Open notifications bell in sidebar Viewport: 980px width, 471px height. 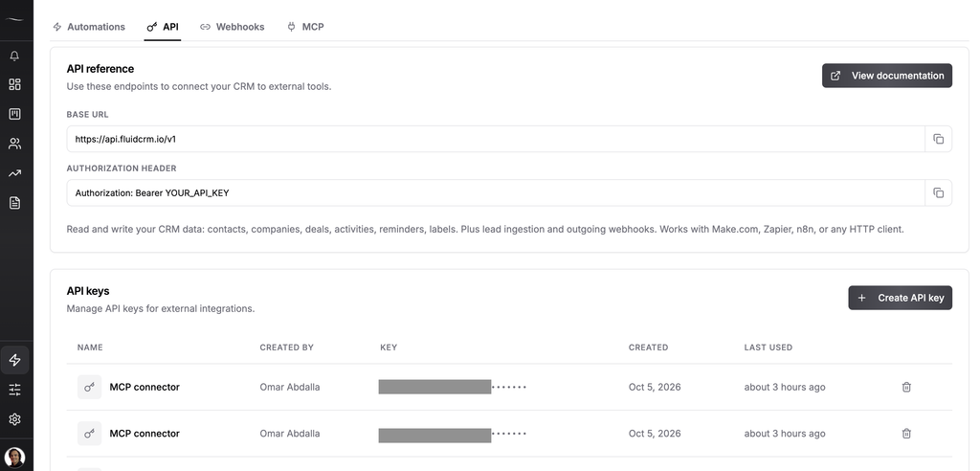[x=14, y=56]
